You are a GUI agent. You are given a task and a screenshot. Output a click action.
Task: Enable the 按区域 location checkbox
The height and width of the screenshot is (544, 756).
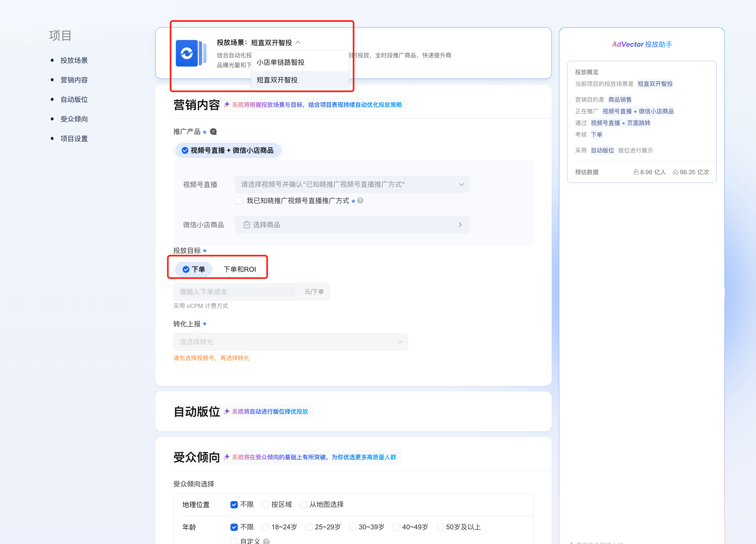tap(265, 504)
